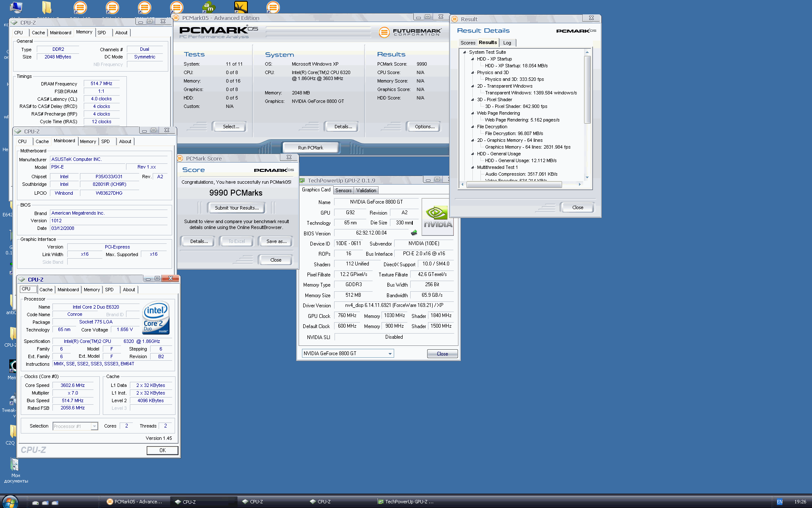Click the My Documents desktop icon
This screenshot has height=508, width=812.
click(x=15, y=465)
